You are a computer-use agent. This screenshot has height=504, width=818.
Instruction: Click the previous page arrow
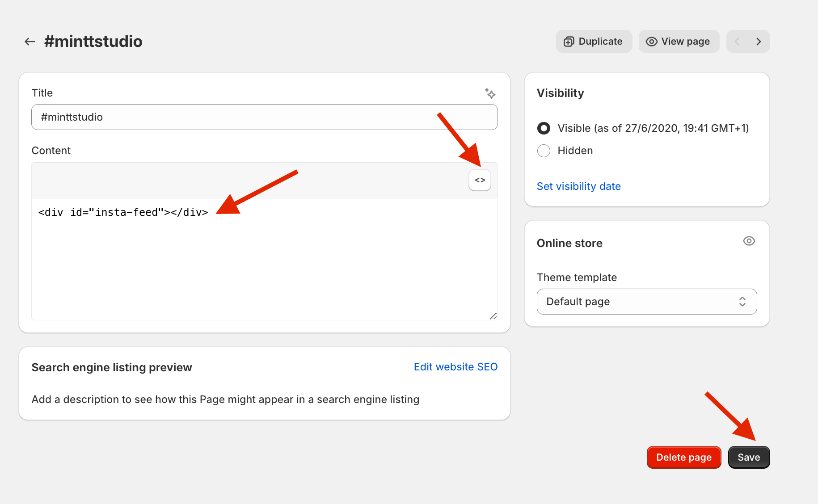click(737, 41)
